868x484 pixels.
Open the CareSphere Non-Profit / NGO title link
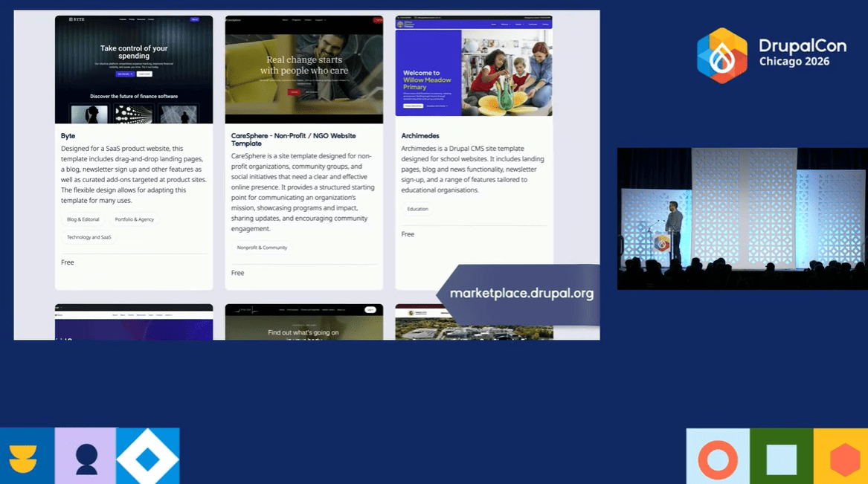coord(293,140)
